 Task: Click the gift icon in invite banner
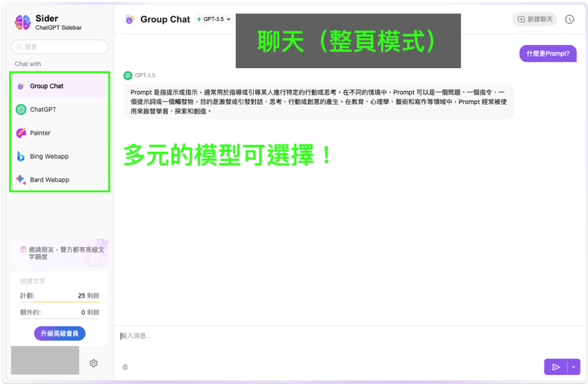pos(23,249)
